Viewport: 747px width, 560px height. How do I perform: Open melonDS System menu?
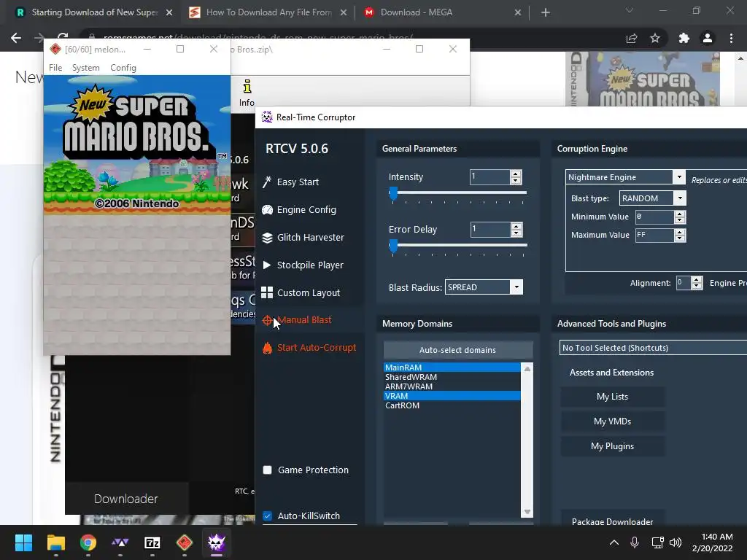click(x=86, y=68)
